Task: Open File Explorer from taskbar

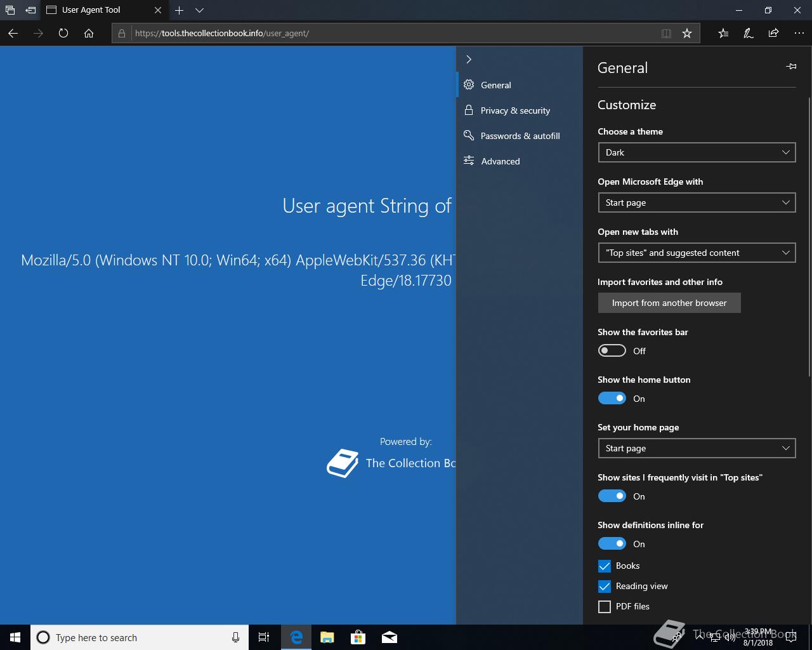Action: (x=327, y=637)
